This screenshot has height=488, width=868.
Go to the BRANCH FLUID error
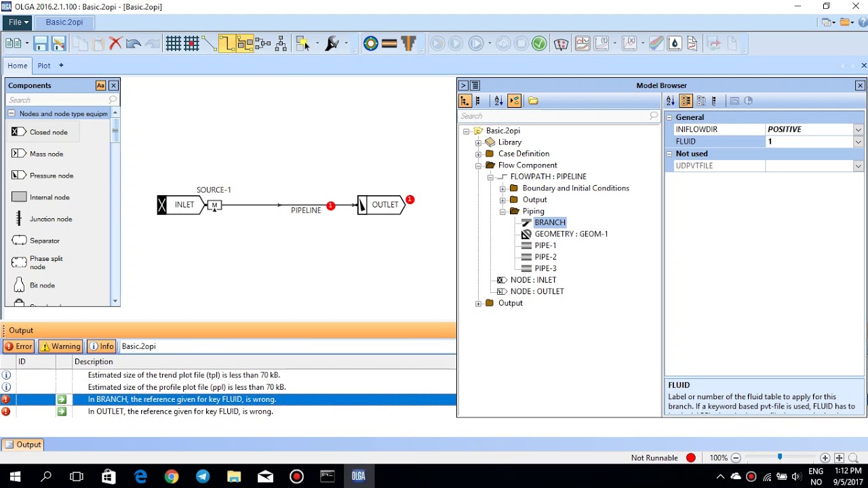click(62, 400)
